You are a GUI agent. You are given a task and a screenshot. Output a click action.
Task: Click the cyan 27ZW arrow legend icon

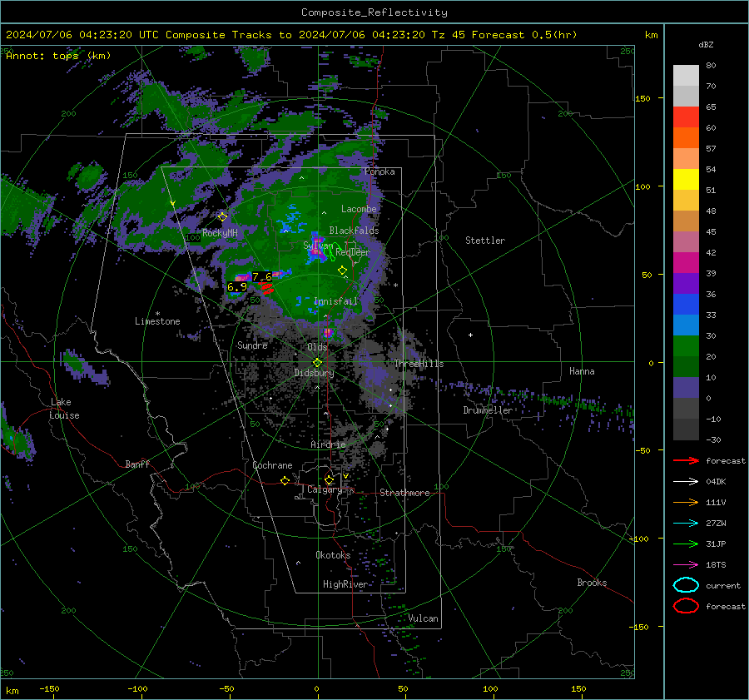pos(686,523)
